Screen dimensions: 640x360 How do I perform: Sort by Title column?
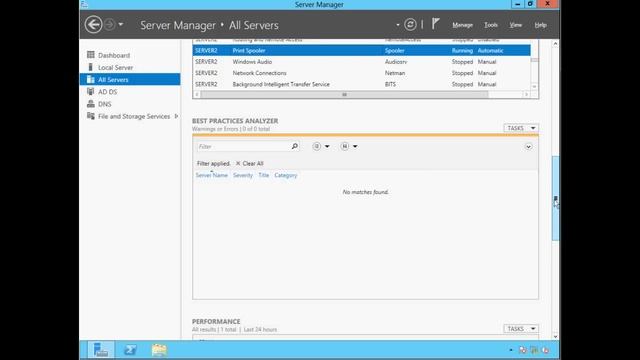(x=264, y=175)
